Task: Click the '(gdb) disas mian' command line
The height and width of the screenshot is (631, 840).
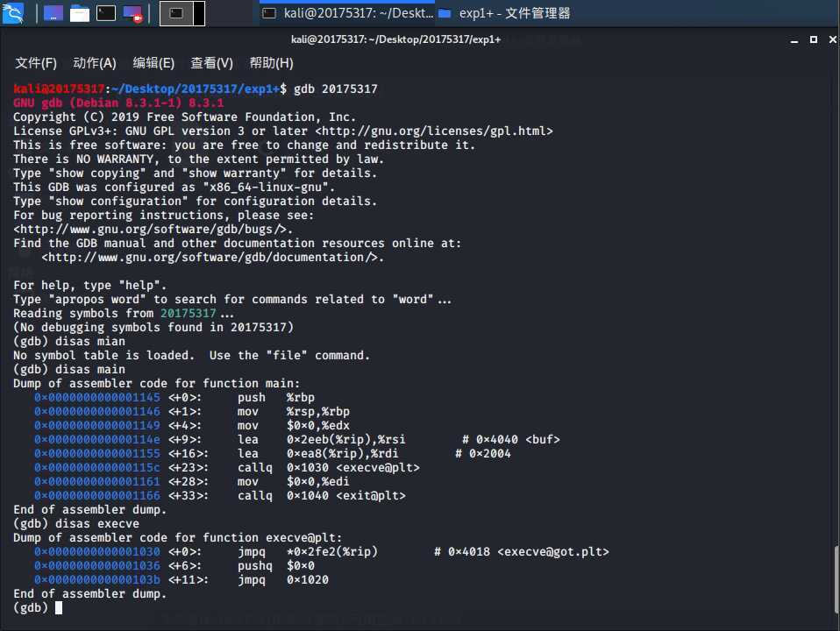Action: [x=69, y=341]
